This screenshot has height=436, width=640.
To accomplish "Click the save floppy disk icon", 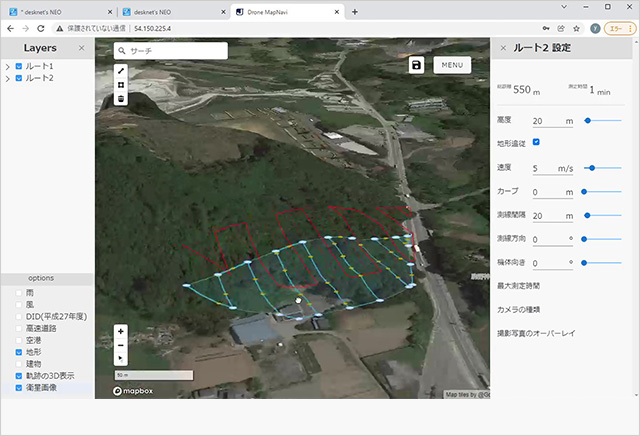I will tap(416, 65).
